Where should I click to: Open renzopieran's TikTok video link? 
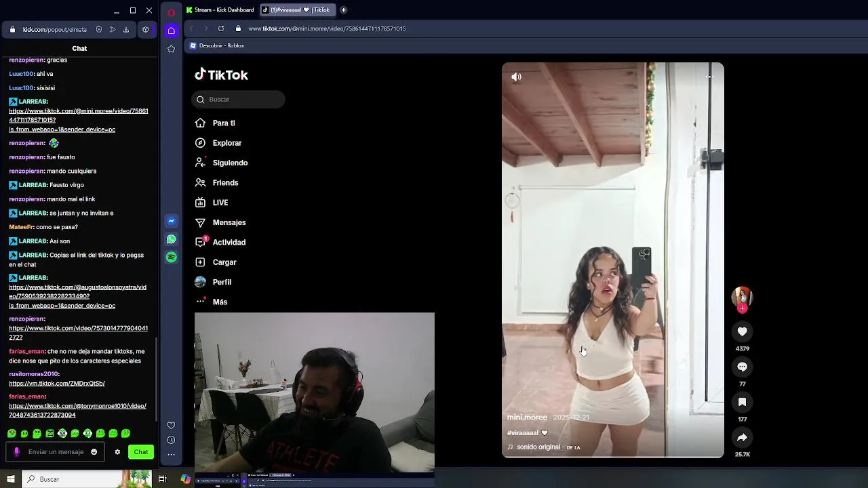pos(78,333)
